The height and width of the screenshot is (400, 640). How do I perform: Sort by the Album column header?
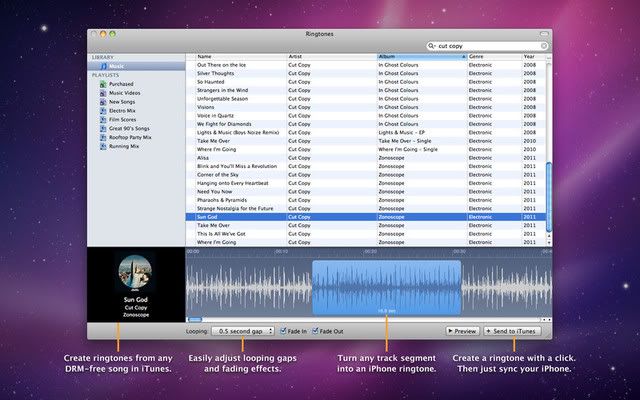pyautogui.click(x=422, y=57)
